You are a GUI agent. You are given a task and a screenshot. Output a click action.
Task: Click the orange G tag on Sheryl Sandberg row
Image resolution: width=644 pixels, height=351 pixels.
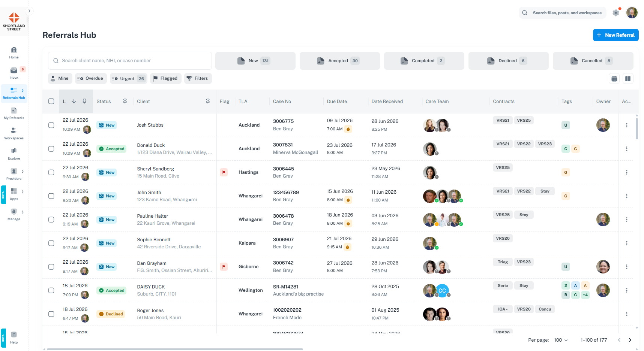566,172
